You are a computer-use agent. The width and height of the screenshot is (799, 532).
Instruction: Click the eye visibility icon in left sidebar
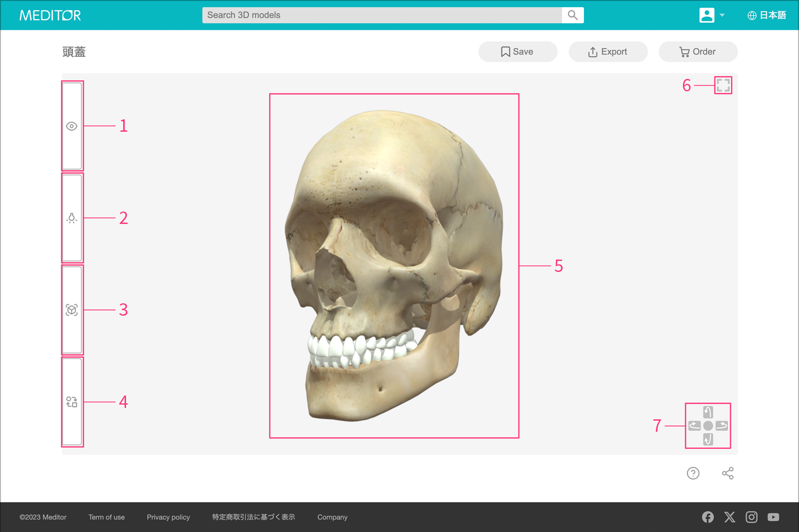(72, 126)
